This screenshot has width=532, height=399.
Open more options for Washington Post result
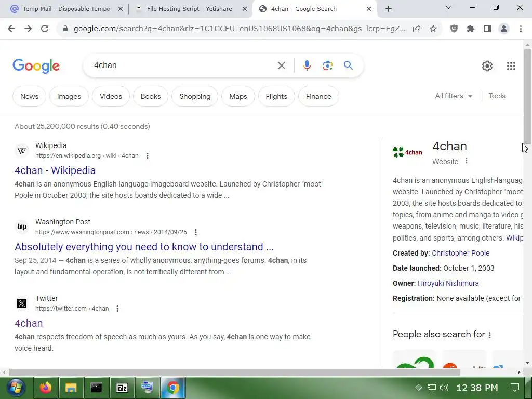pyautogui.click(x=196, y=232)
